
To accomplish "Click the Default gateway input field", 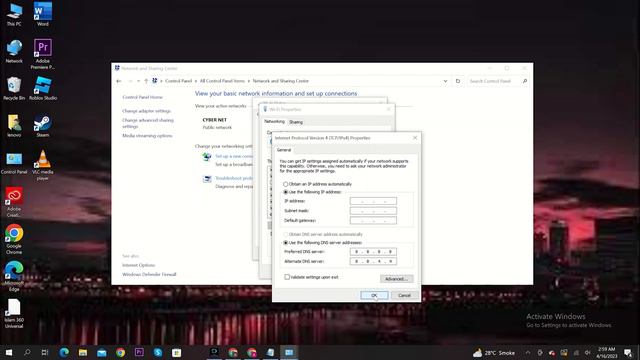I will [373, 221].
